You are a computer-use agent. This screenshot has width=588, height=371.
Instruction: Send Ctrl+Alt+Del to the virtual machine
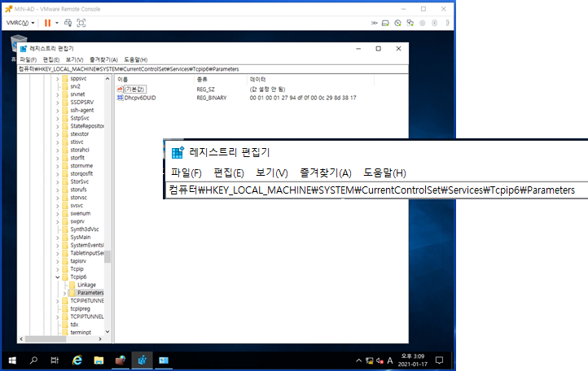pos(68,23)
